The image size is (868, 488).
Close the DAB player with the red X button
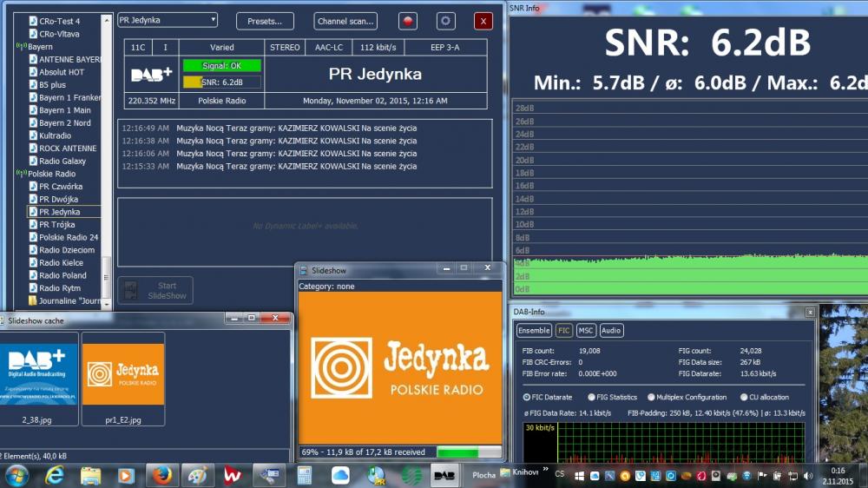(483, 21)
